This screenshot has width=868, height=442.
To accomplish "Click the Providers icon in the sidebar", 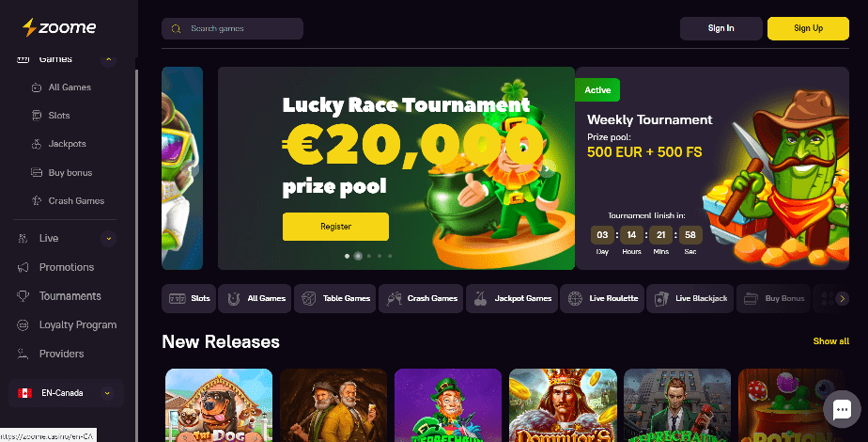I will click(x=23, y=354).
